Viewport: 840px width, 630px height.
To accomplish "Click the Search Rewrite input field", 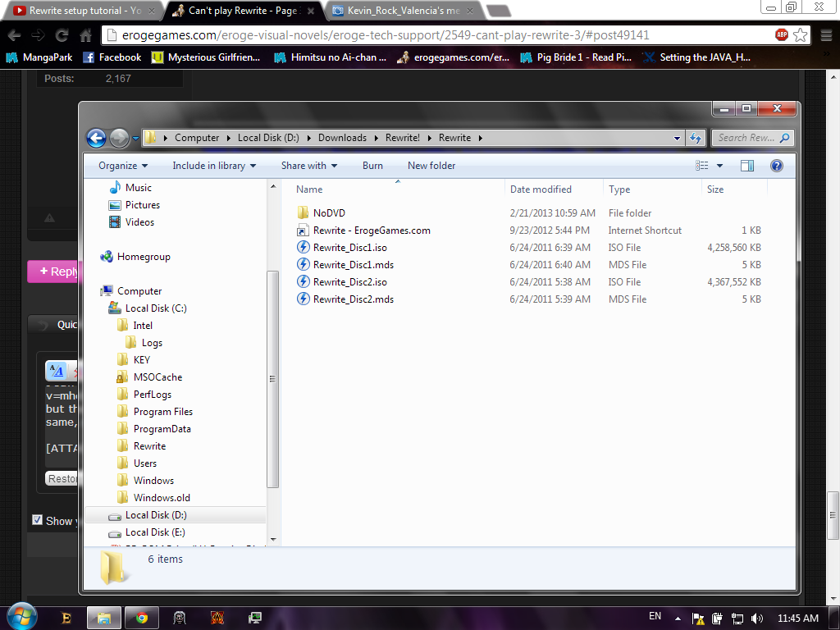I will (745, 138).
